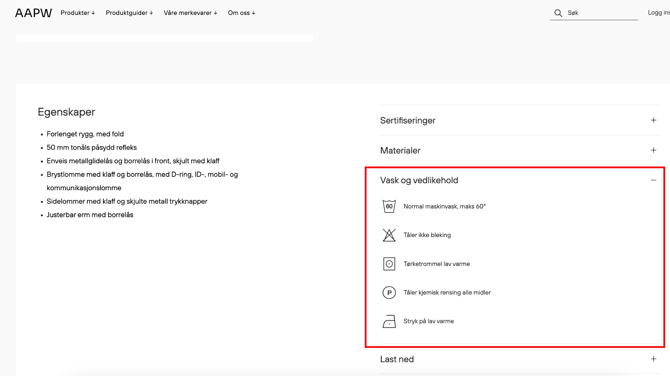Select text 'Tåler ikke bleking'
The height and width of the screenshot is (376, 670).
tap(427, 235)
